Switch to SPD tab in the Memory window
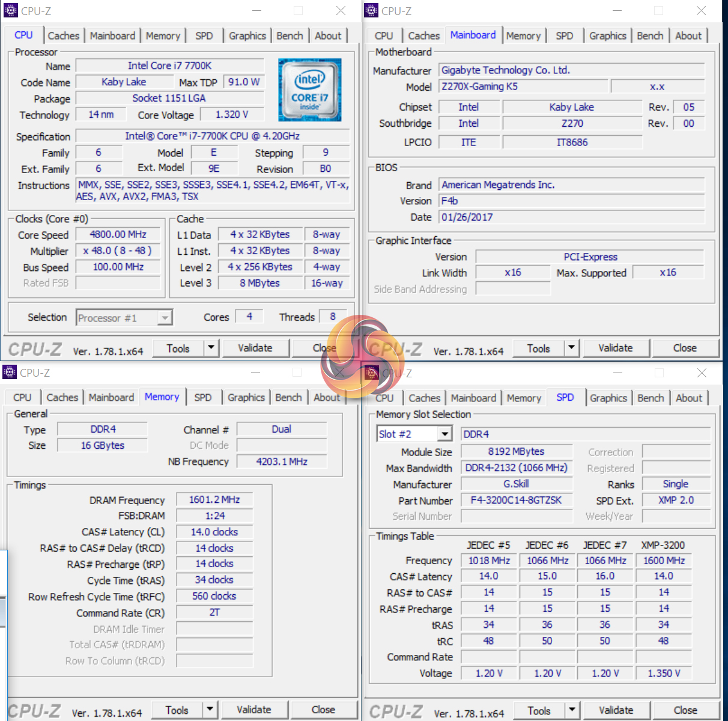 point(203,398)
